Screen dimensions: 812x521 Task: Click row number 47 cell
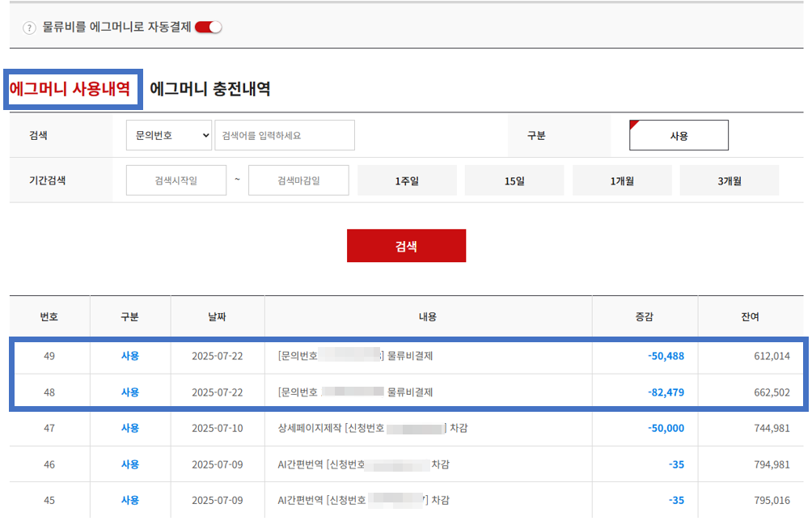49,428
